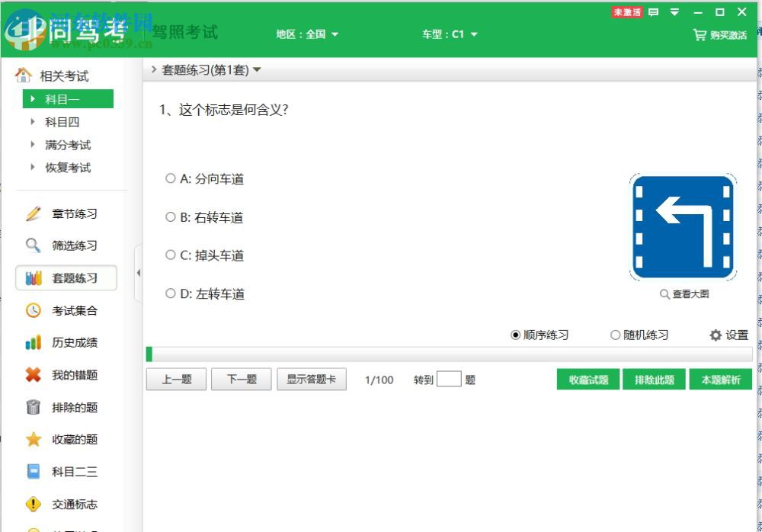
Task: Click 本题解析 to view explanation
Action: (720, 379)
